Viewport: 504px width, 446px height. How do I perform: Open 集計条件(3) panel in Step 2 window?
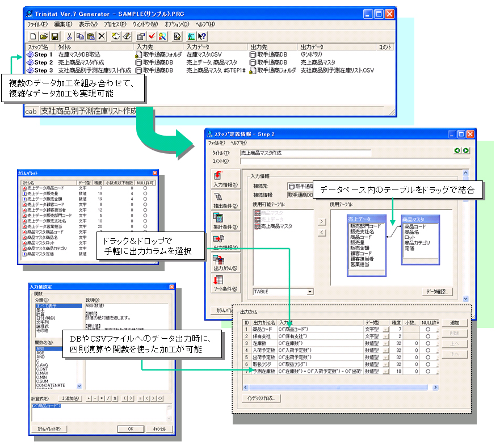point(225,221)
